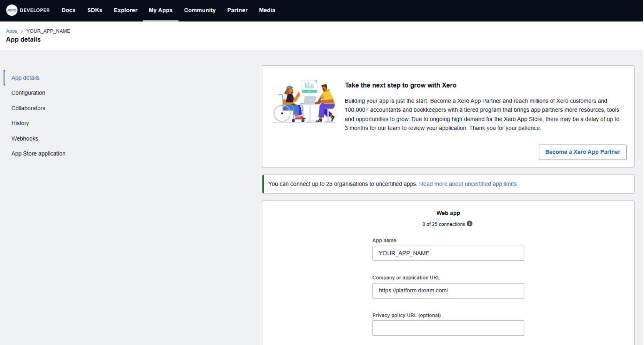Viewport: 644px width, 345px height.
Task: Click Become a Xero App Partner button
Action: [582, 152]
